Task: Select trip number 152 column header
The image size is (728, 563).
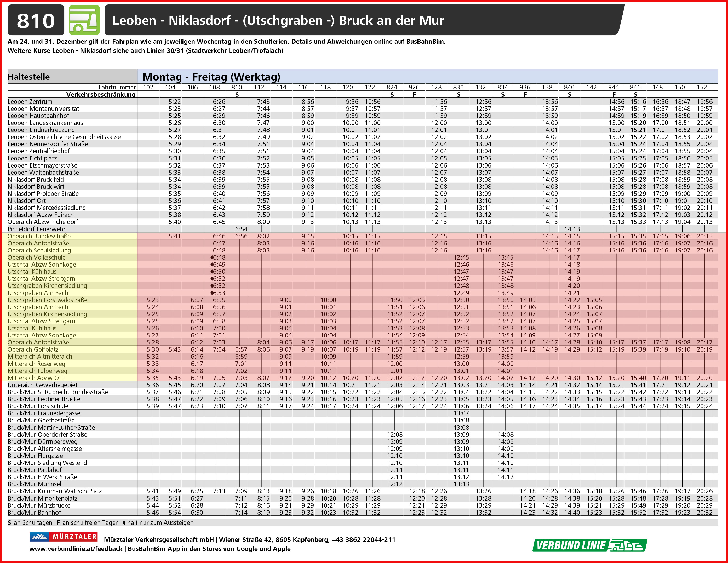Action: point(701,87)
